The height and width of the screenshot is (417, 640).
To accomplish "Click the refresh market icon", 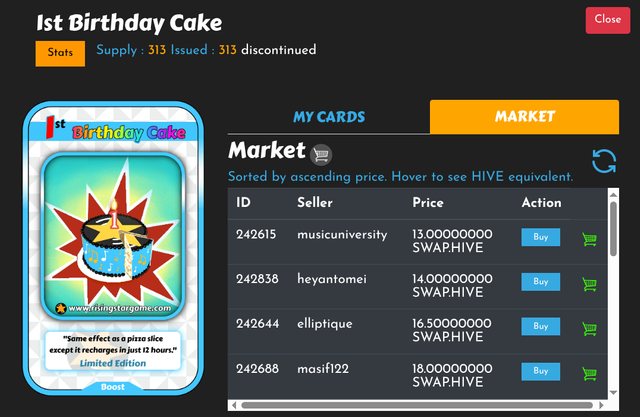I will click(604, 161).
